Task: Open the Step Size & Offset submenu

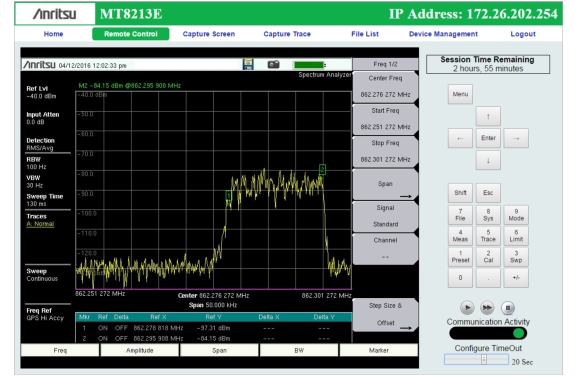Action: pos(385,314)
